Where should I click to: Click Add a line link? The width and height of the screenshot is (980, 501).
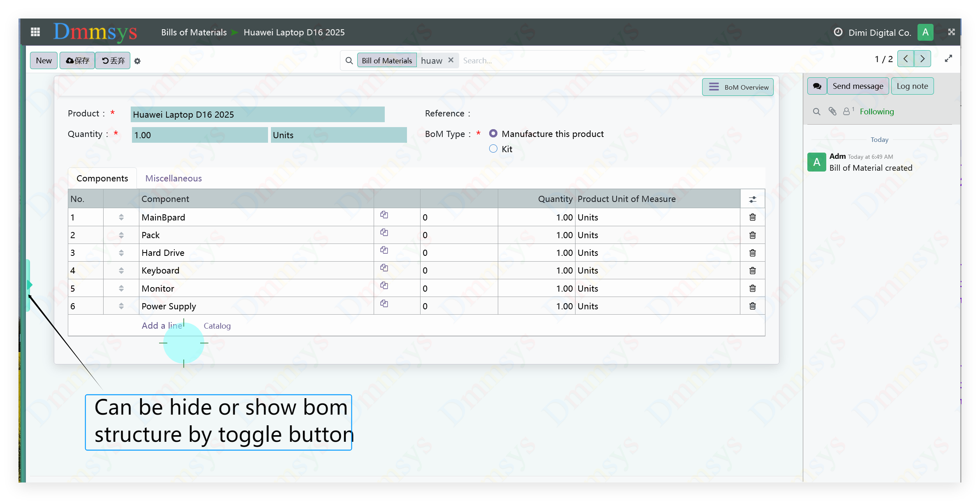[162, 325]
